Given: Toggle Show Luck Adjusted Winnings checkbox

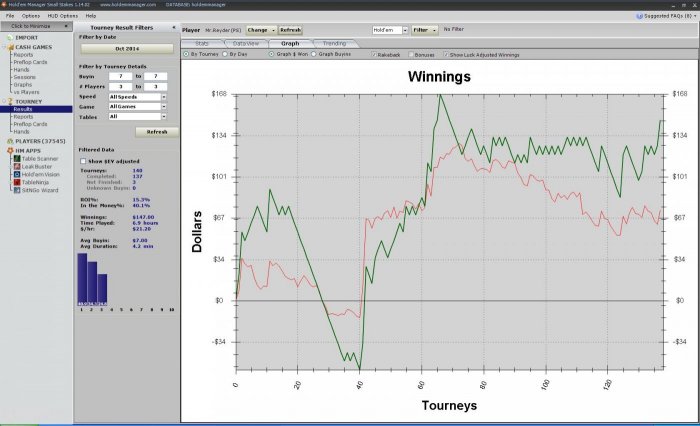Looking at the screenshot, I should pyautogui.click(x=446, y=54).
